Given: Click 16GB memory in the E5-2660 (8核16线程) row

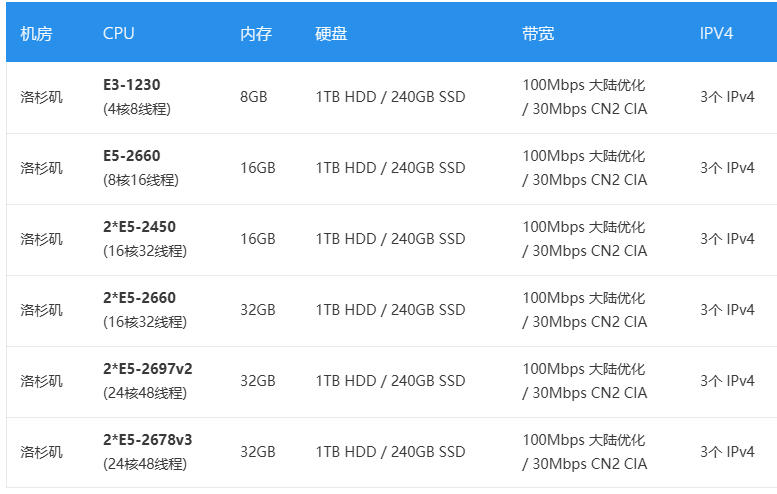Looking at the screenshot, I should pos(258,167).
